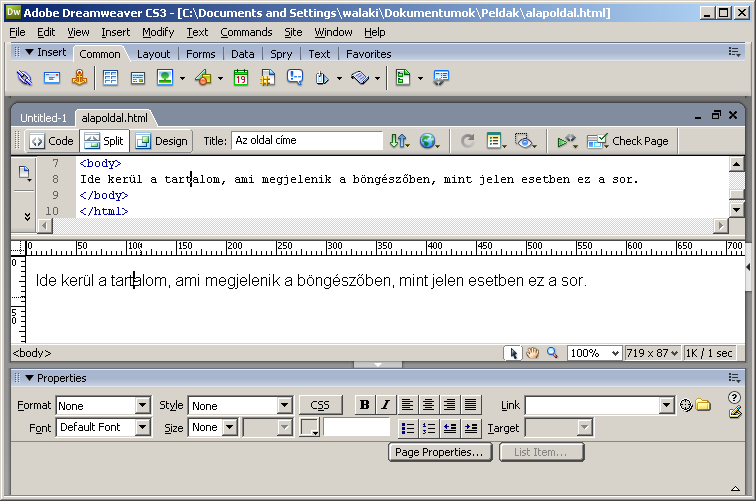
Task: Switch to the Layout insert tab
Action: [x=153, y=54]
